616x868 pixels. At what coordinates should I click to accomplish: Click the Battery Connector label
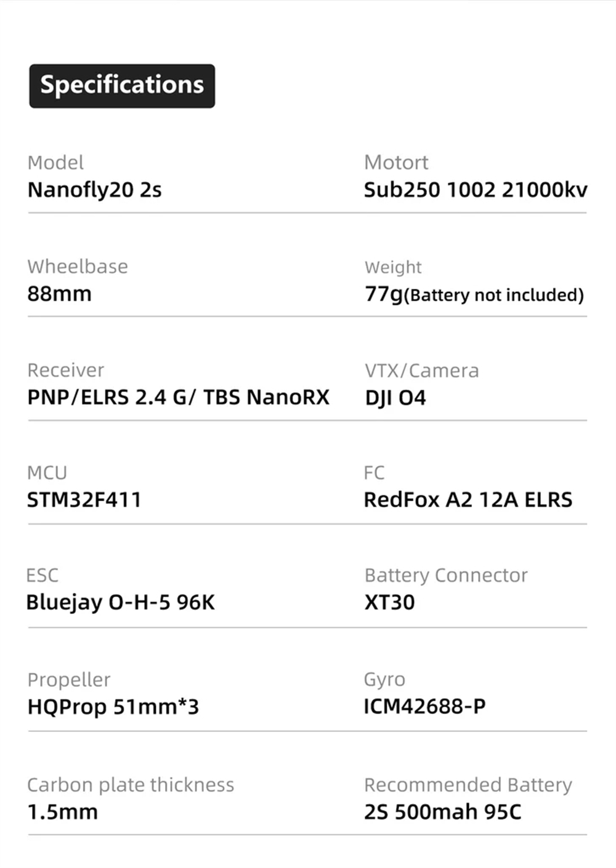tap(446, 575)
